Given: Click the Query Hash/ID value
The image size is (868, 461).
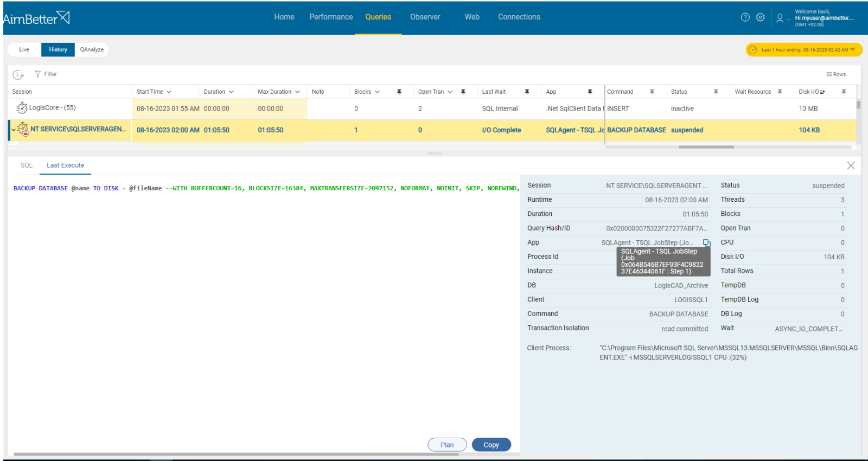Looking at the screenshot, I should [x=657, y=228].
